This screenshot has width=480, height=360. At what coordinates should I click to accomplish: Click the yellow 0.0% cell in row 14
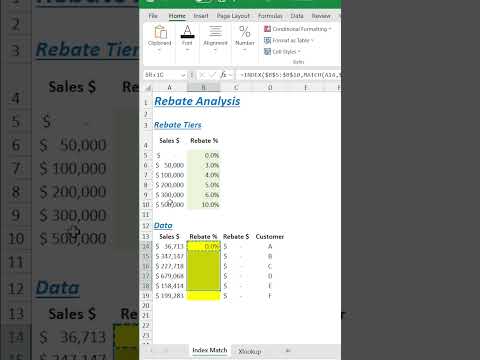click(x=203, y=246)
